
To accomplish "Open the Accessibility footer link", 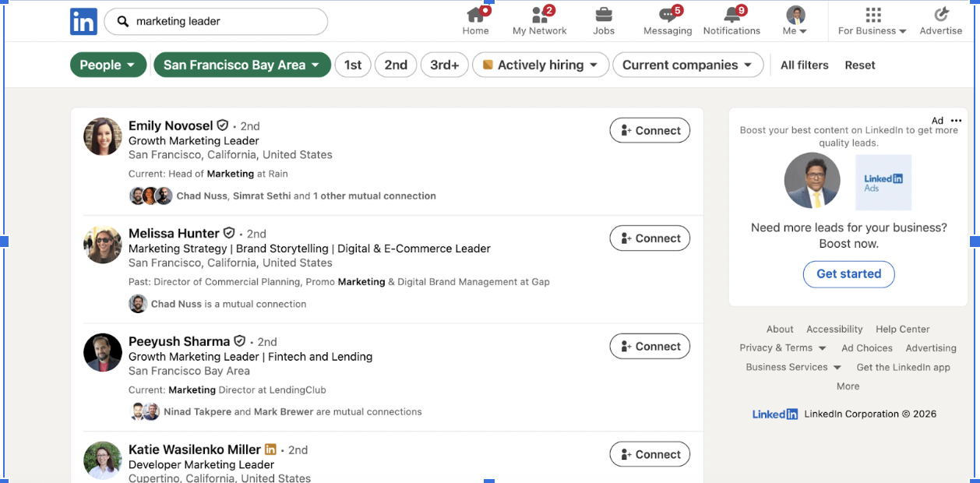I will click(x=834, y=330).
